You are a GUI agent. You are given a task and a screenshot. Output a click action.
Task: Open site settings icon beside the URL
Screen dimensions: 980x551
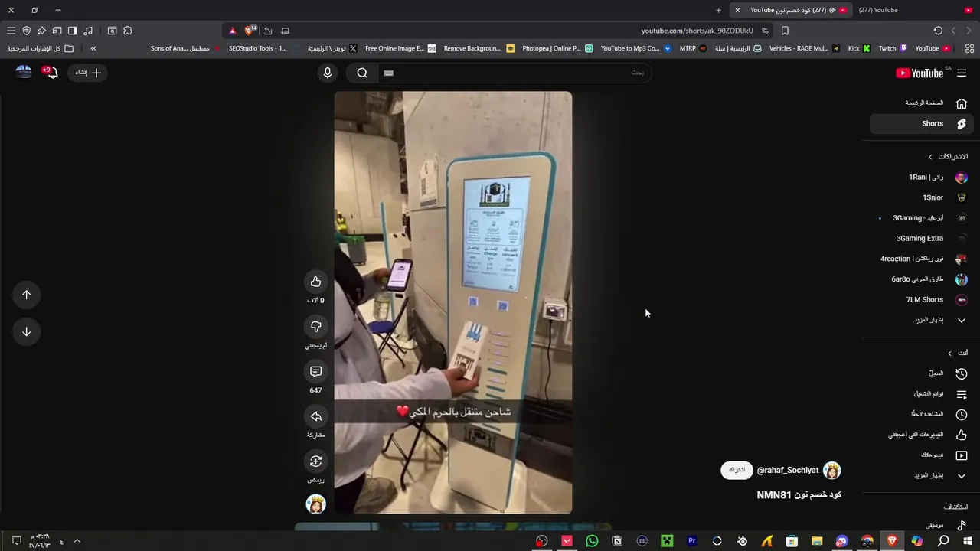tap(765, 31)
